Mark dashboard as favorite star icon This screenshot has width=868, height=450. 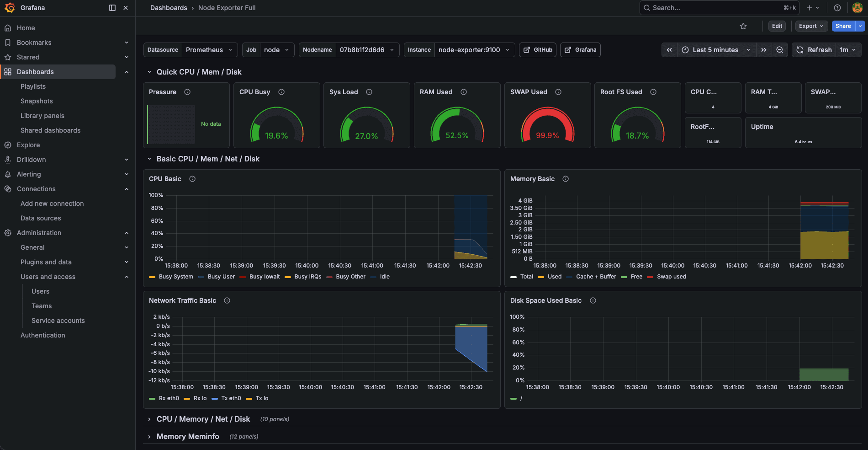click(743, 26)
